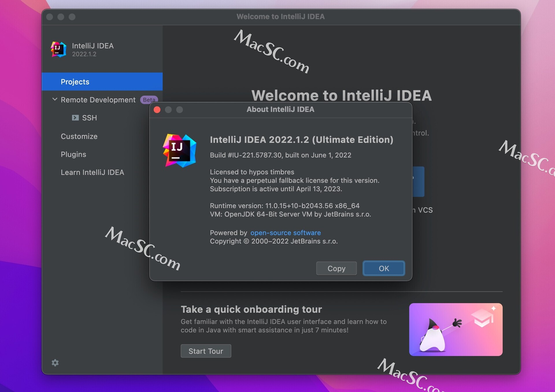Open the Customize section
The image size is (555, 392).
(79, 136)
